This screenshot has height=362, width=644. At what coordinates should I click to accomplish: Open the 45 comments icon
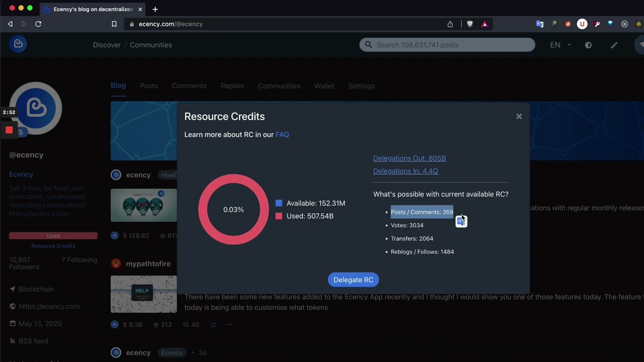186,325
